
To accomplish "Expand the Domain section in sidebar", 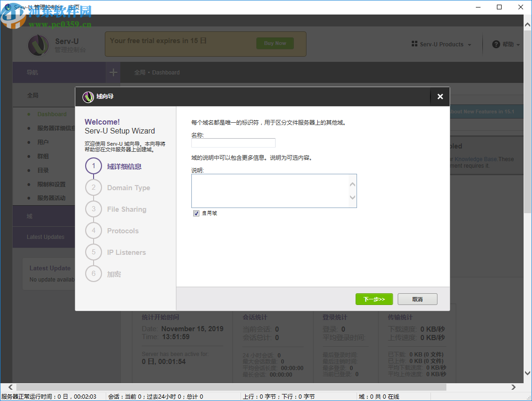I will [x=44, y=216].
